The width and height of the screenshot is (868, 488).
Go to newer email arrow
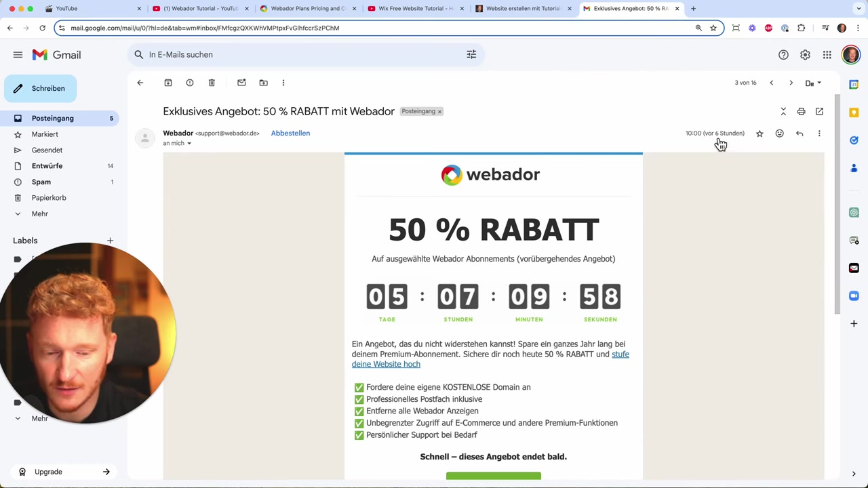click(771, 83)
